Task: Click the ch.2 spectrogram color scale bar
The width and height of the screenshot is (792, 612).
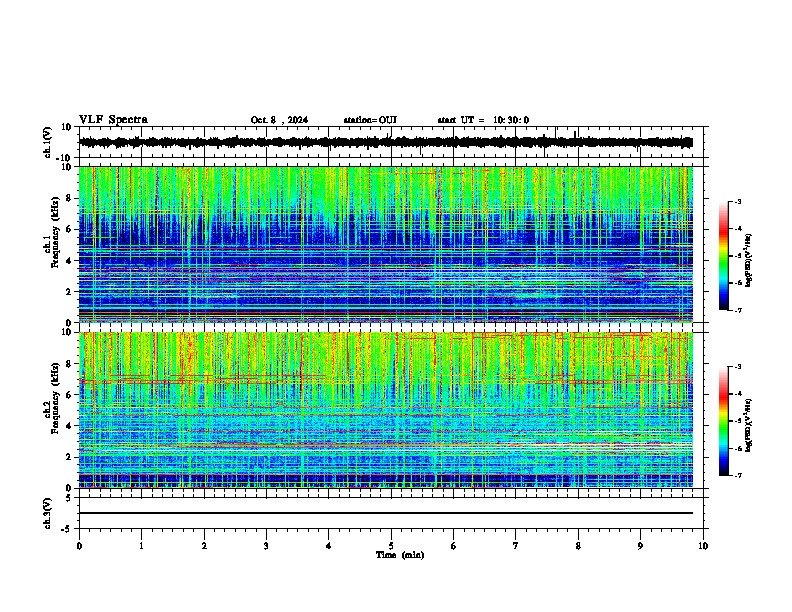Action: [x=724, y=421]
